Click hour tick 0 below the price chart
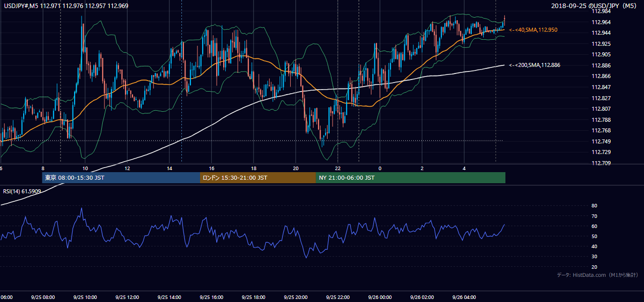Screen dimensions: 644x302 379,169
